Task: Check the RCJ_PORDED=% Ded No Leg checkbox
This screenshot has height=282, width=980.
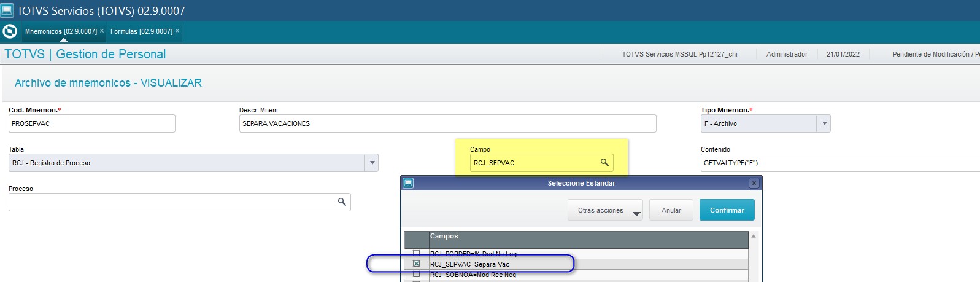Action: click(x=417, y=253)
